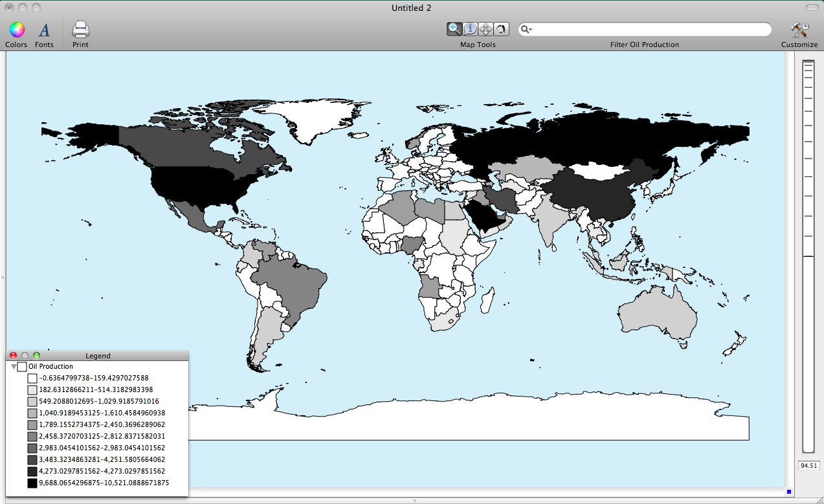Open the filter search options dropdown
This screenshot has width=824, height=504.
click(x=527, y=30)
